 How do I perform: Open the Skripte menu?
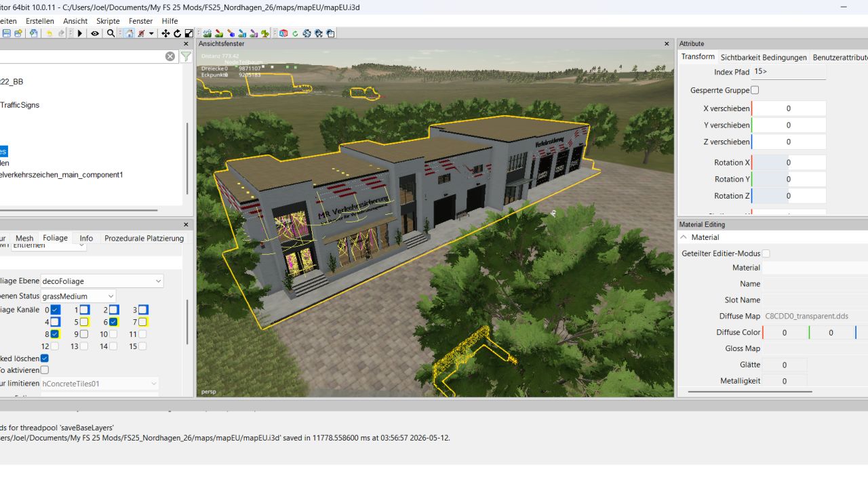[108, 21]
